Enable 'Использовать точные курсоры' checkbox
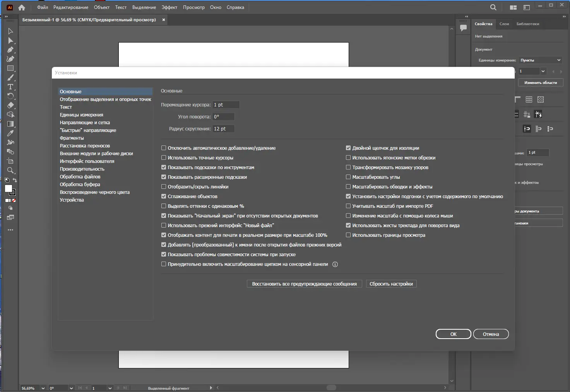 point(164,158)
